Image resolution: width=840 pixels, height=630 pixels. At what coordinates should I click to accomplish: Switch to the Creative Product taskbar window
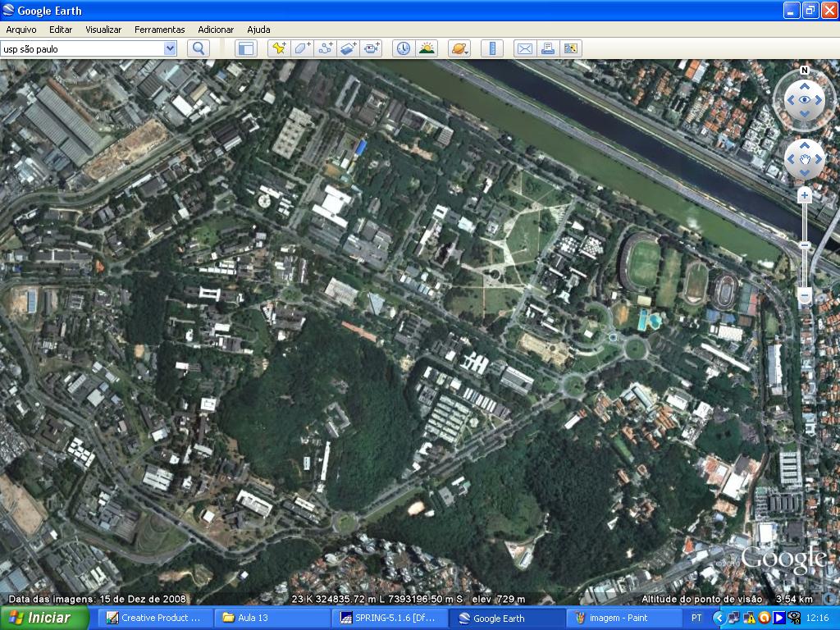coord(154,618)
